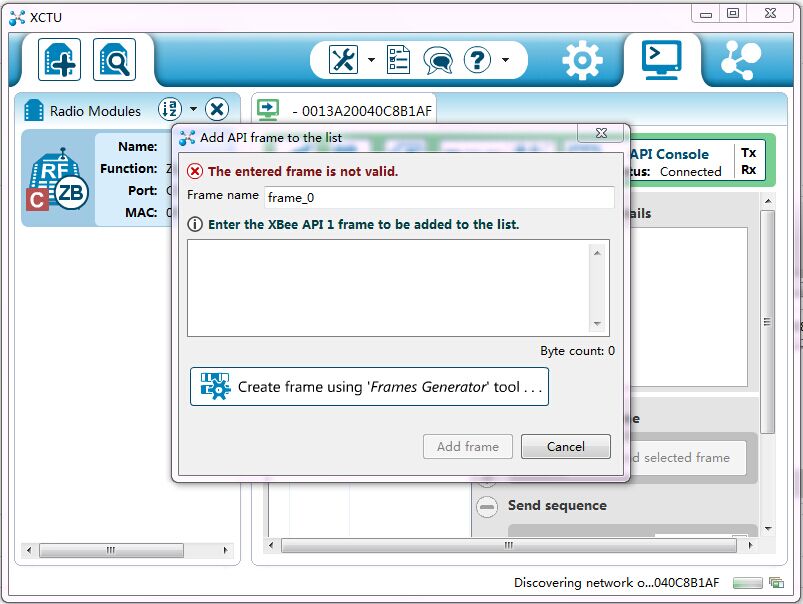This screenshot has width=803, height=604.
Task: Click frame text area scroll down arrow
Action: coord(597,324)
